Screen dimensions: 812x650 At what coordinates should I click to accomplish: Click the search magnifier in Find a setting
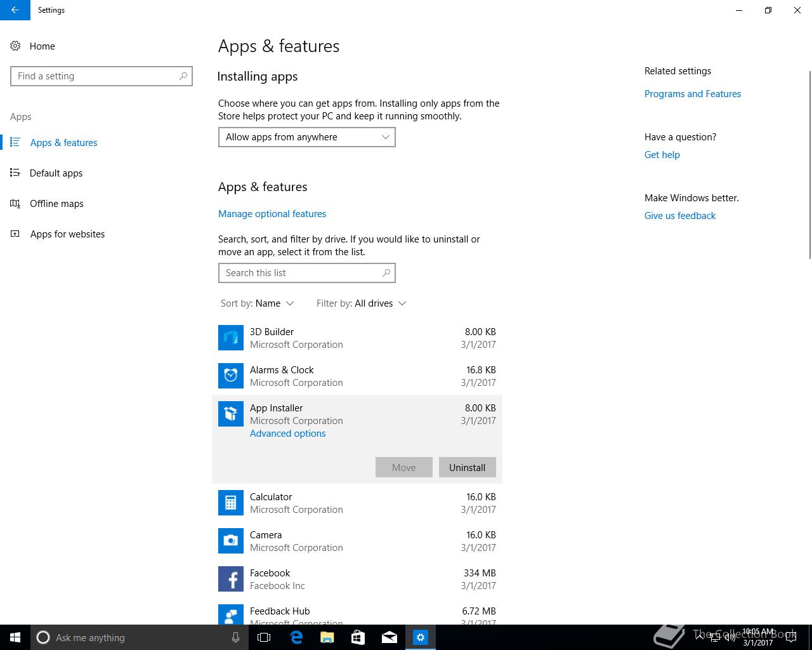tap(183, 76)
